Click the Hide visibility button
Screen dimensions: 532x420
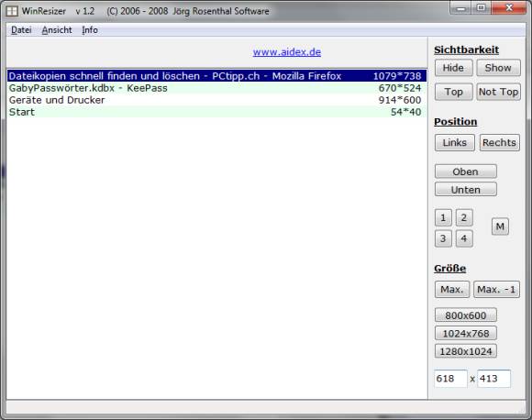[x=453, y=68]
